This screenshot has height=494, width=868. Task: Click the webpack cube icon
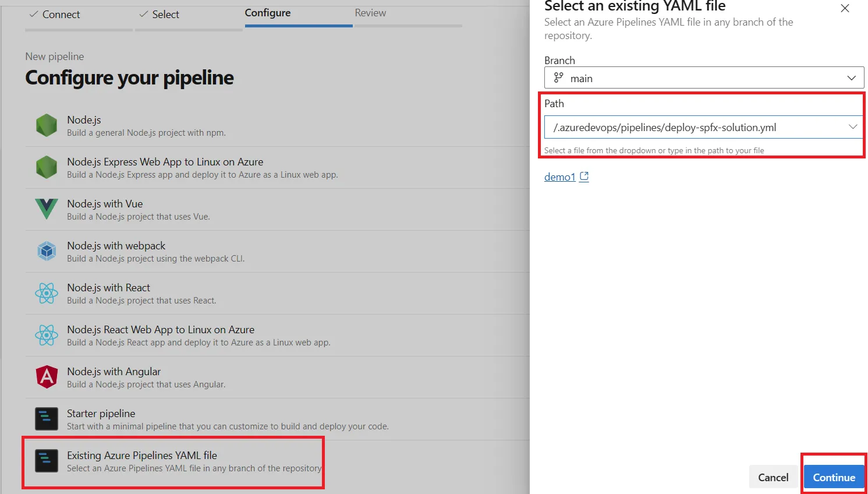(x=47, y=251)
